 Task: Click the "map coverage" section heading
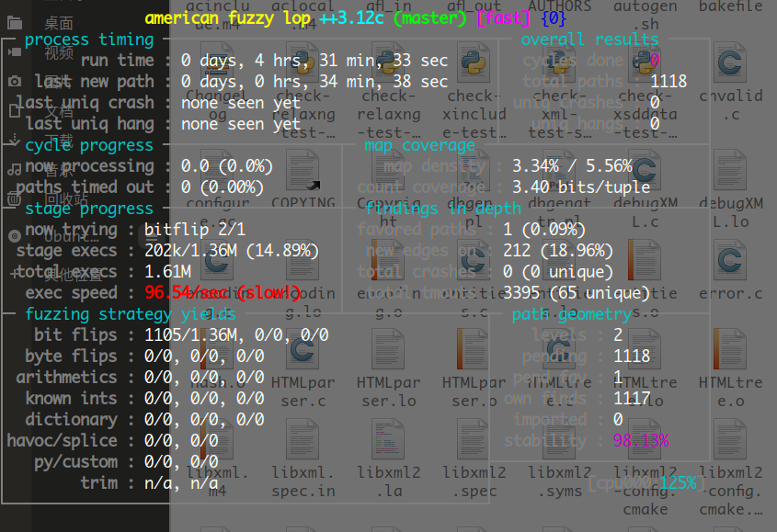coord(419,145)
